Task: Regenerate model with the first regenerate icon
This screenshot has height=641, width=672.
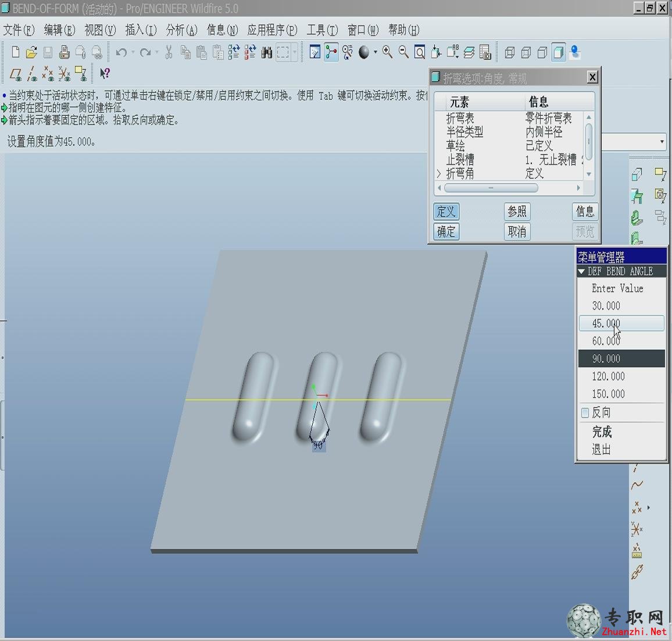Action: [x=234, y=52]
